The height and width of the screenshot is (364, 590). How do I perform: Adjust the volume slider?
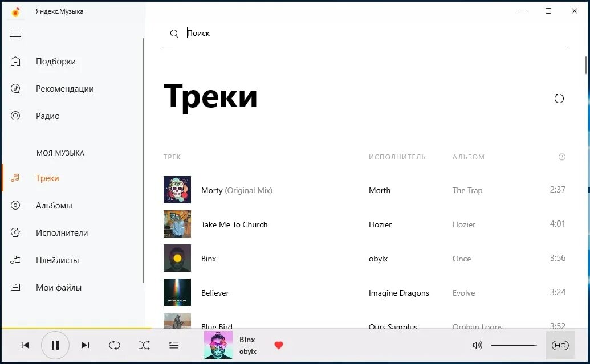click(x=514, y=345)
